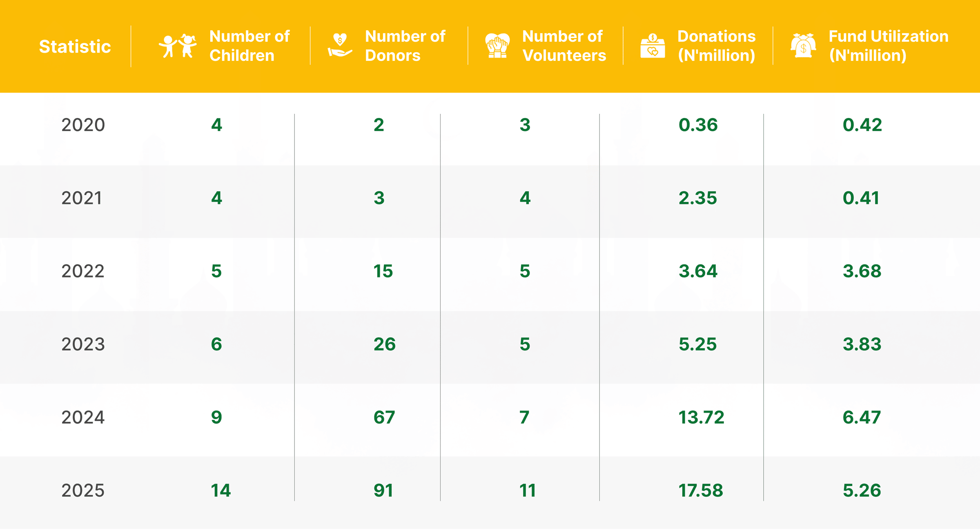Click the 2025 volunteers count 11
The height and width of the screenshot is (530, 980).
click(x=527, y=490)
